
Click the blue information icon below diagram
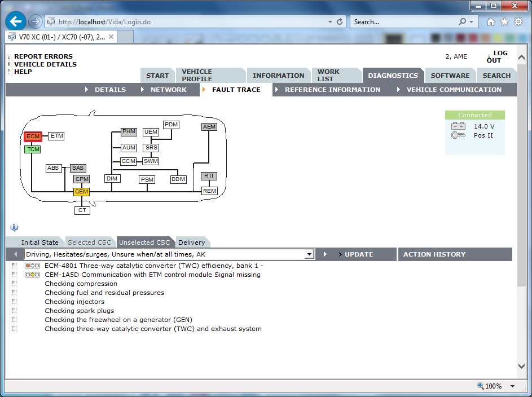(x=14, y=228)
